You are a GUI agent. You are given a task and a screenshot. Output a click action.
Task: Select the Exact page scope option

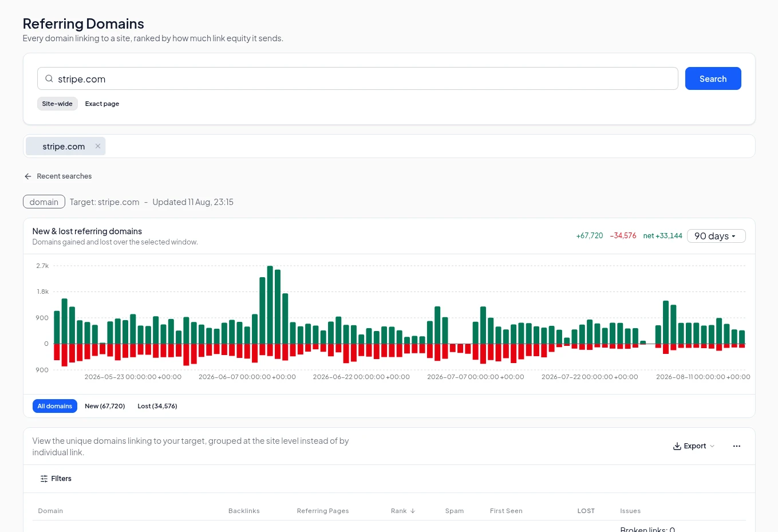coord(102,104)
